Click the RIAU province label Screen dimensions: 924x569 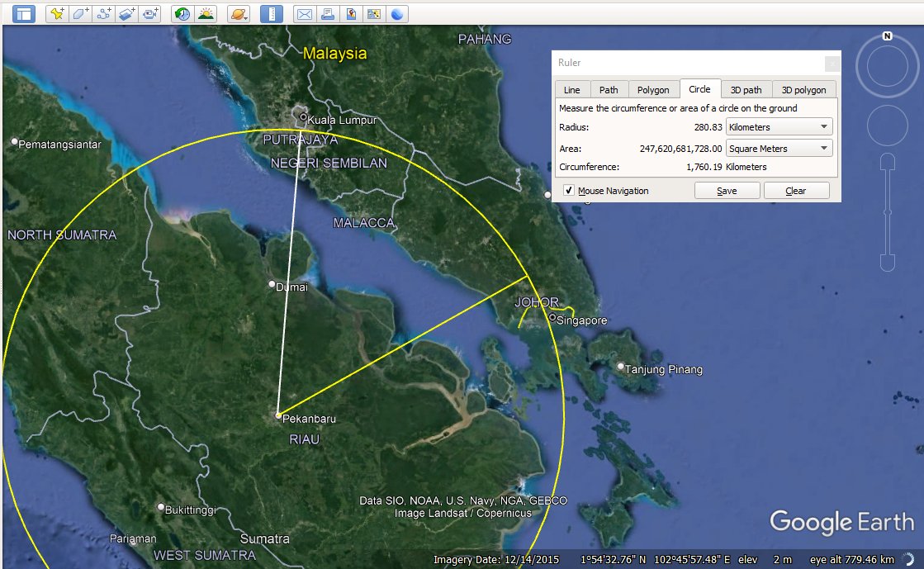pos(304,439)
